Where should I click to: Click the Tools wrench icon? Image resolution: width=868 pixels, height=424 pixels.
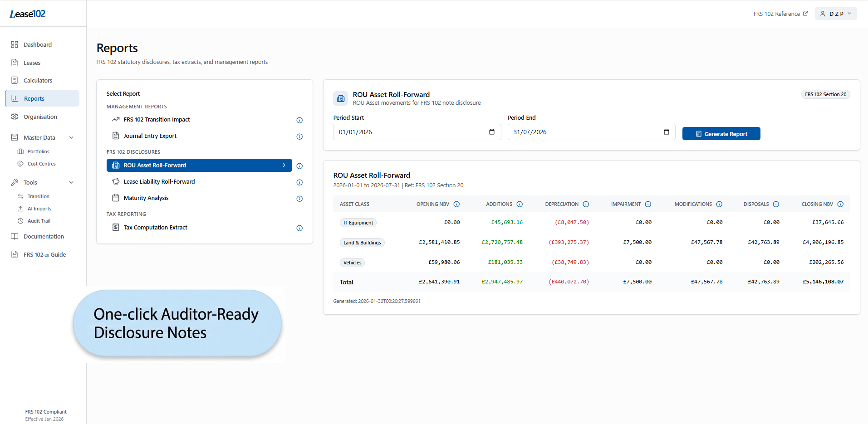click(15, 182)
